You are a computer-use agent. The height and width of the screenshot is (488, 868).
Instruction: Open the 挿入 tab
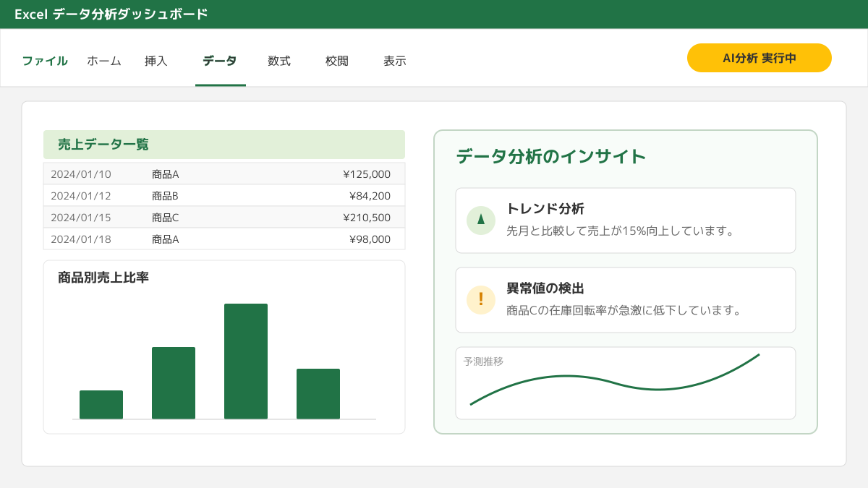pos(156,61)
